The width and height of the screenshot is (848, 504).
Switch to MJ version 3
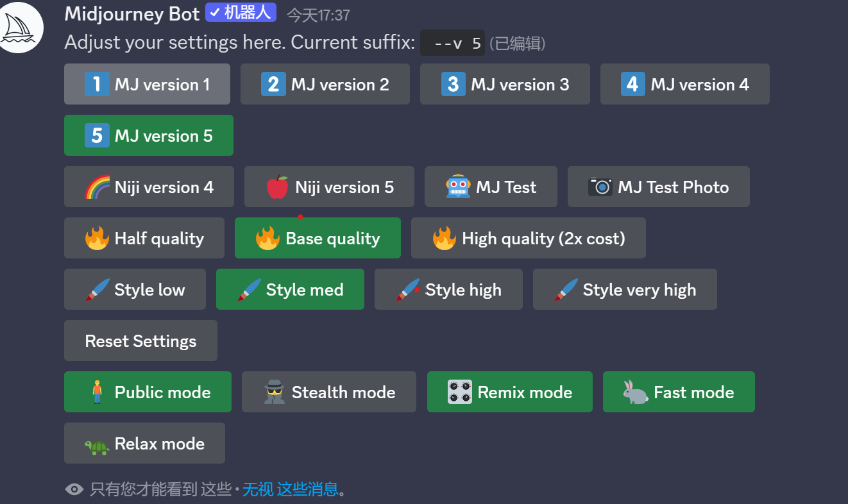(x=504, y=84)
